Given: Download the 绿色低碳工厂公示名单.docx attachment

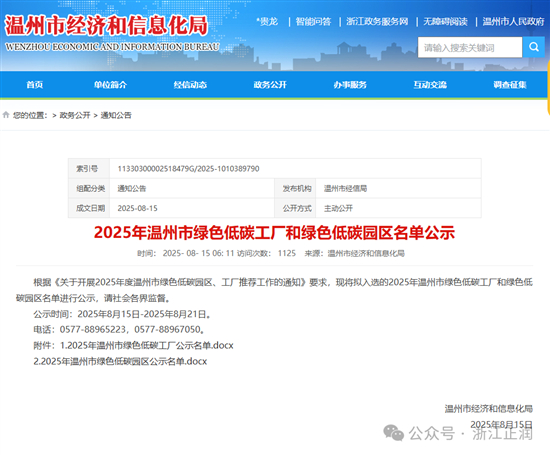Looking at the screenshot, I should tap(147, 346).
